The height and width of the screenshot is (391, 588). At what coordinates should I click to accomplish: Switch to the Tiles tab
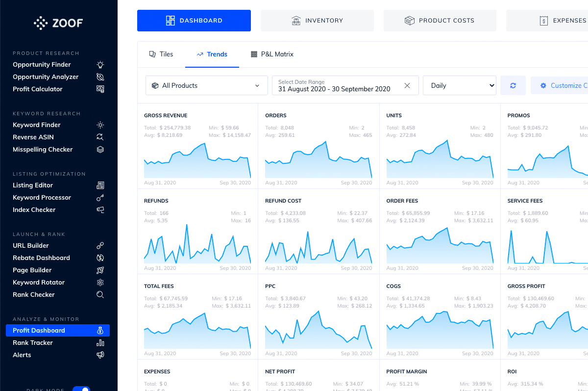(x=161, y=54)
